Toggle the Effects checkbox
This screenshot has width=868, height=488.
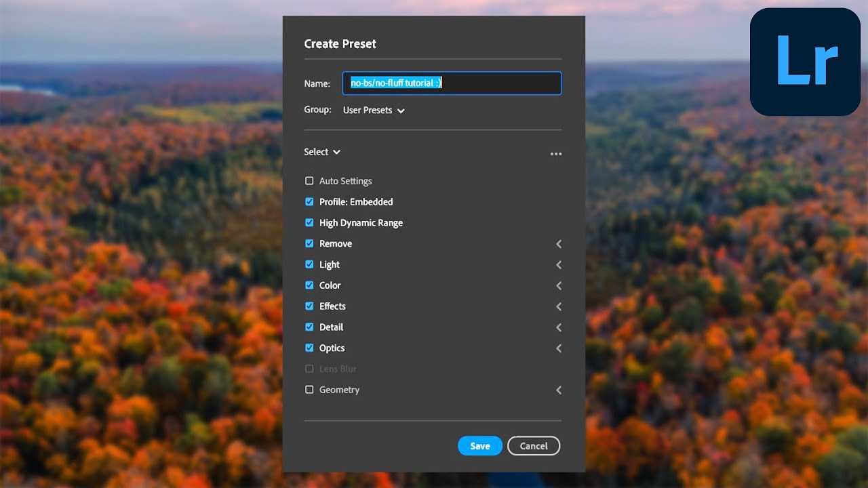pos(309,306)
